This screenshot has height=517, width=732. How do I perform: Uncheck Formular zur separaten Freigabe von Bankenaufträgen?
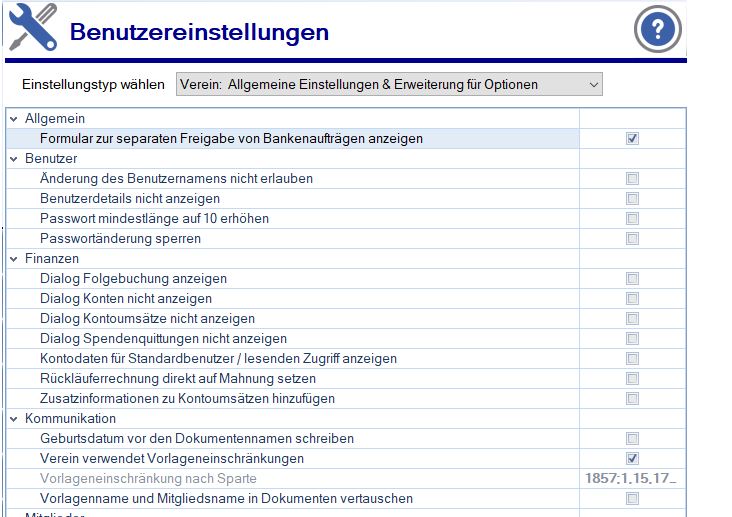coord(632,139)
